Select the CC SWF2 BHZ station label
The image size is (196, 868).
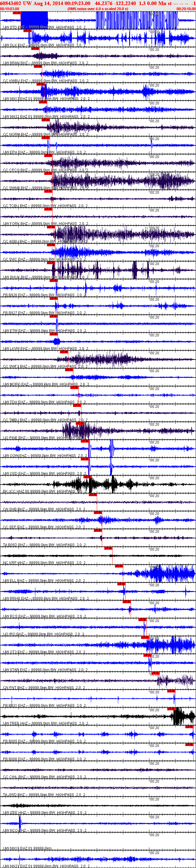[46, 366]
